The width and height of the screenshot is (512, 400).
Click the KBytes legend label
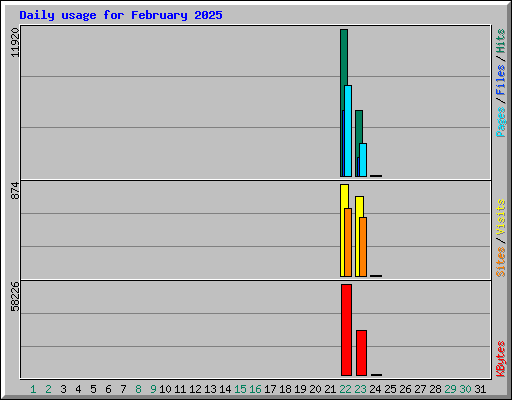500,359
